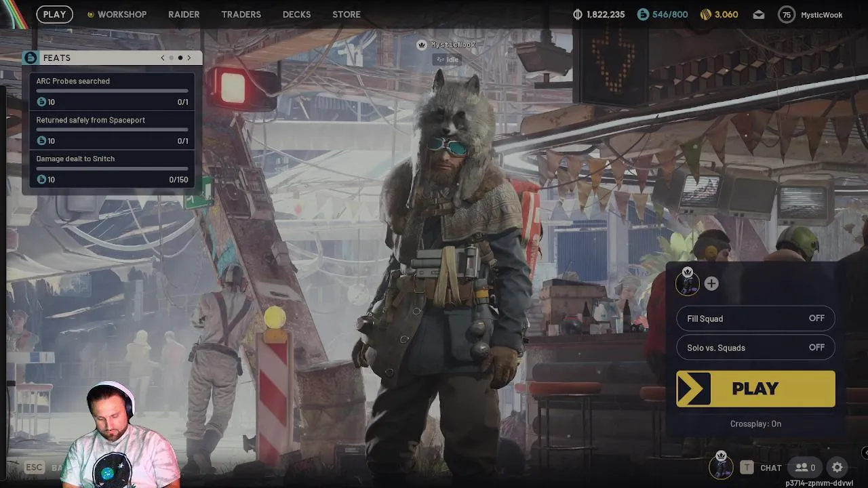
Task: Select the ARC Probes searched feat
Action: tap(112, 91)
